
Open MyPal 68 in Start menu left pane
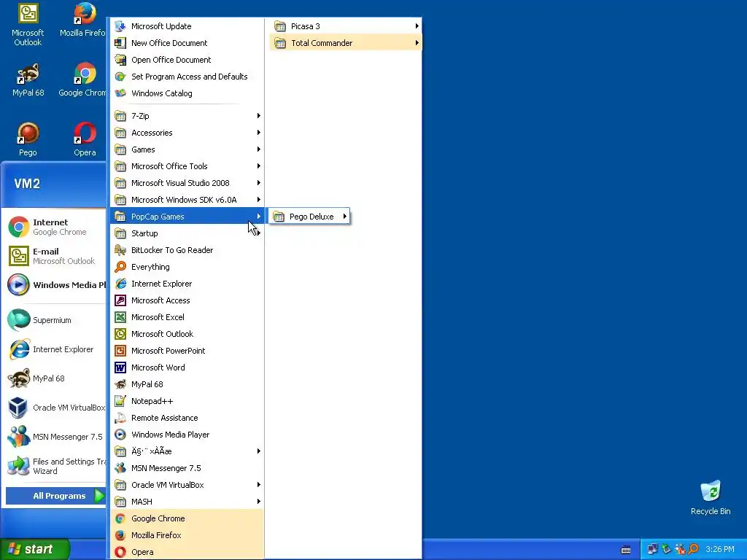tap(54, 378)
